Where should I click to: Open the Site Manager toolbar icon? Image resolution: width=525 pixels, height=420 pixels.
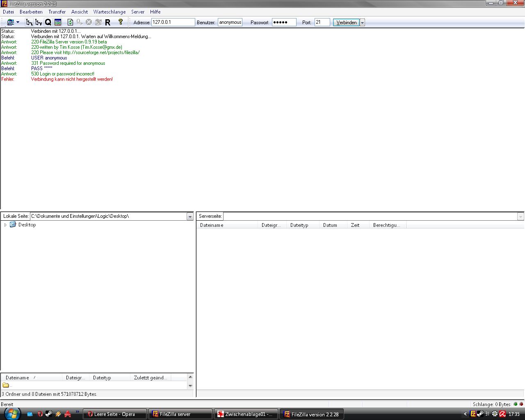point(10,22)
